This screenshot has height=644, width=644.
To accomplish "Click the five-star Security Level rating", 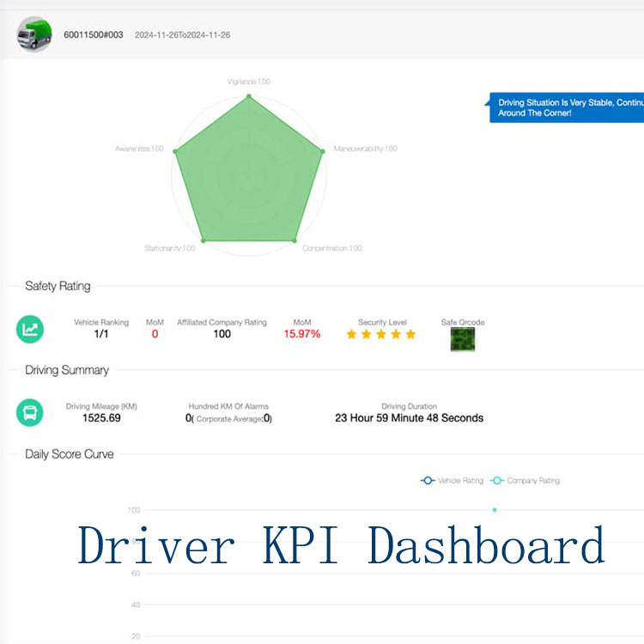I will [x=381, y=334].
